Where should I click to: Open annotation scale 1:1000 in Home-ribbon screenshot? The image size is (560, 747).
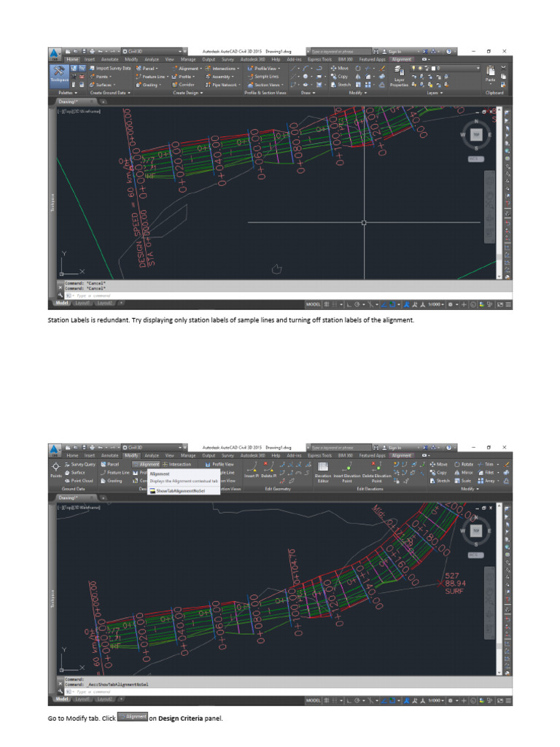coord(435,304)
